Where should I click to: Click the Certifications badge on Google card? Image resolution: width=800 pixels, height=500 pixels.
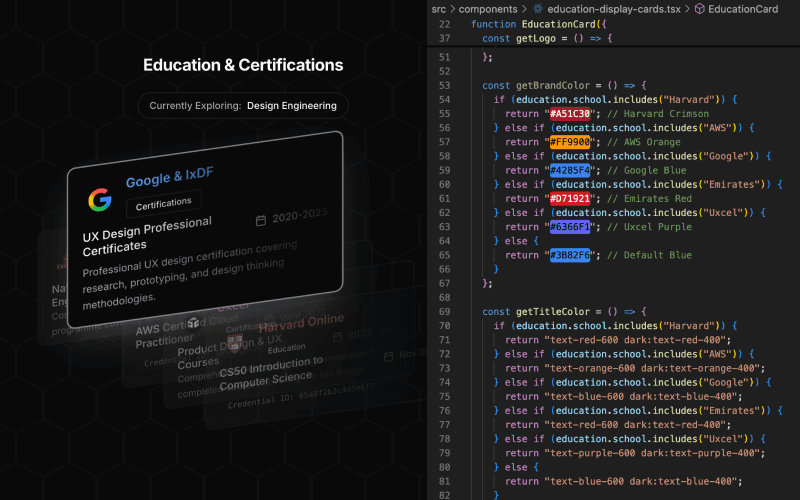point(163,204)
